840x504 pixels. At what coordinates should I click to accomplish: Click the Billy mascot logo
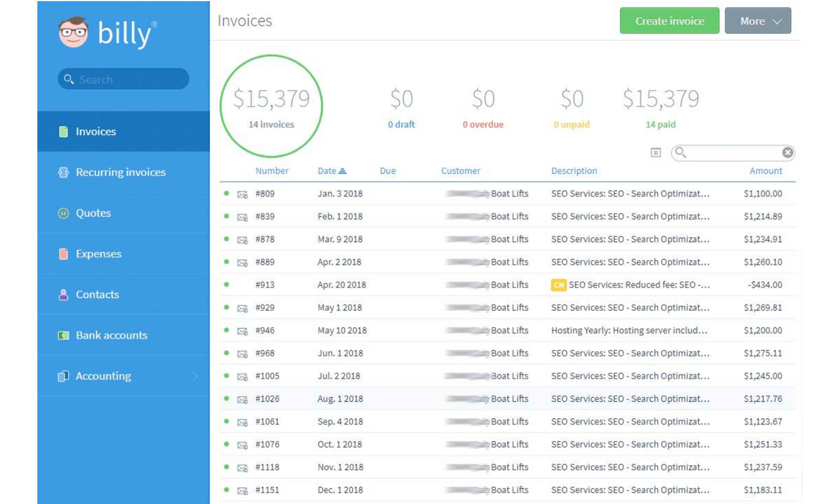[73, 32]
